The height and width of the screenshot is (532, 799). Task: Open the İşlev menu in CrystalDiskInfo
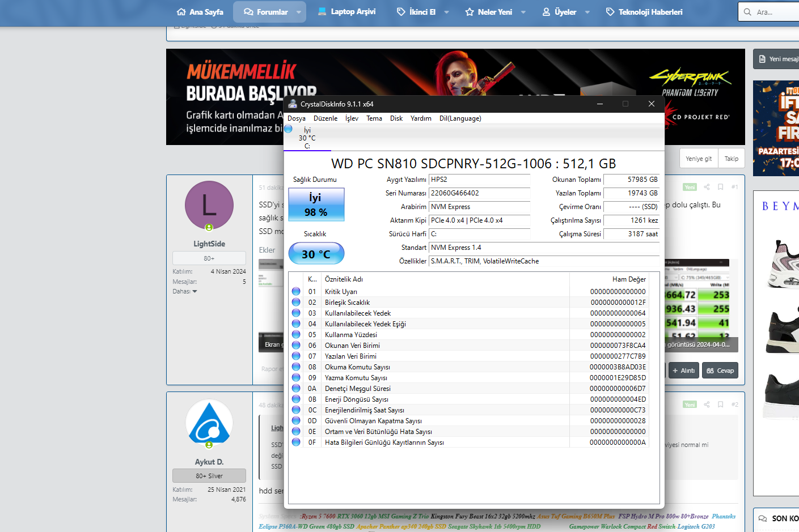(352, 118)
